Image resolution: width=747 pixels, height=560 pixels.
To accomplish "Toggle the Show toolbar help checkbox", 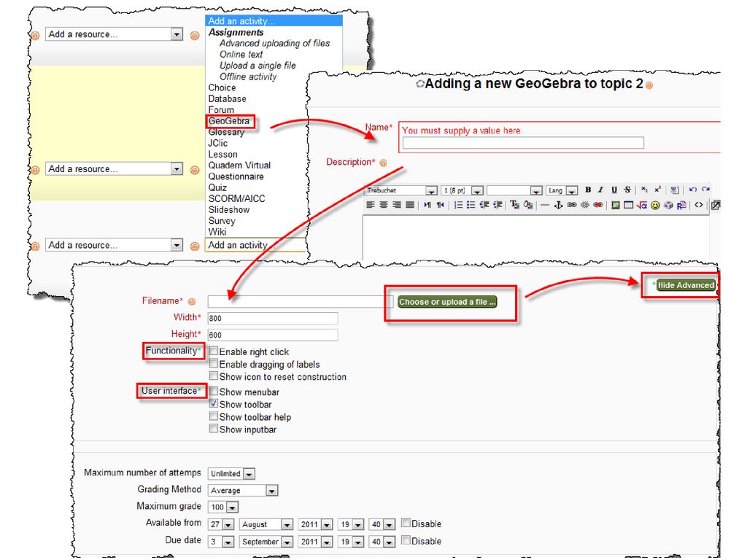I will click(214, 416).
